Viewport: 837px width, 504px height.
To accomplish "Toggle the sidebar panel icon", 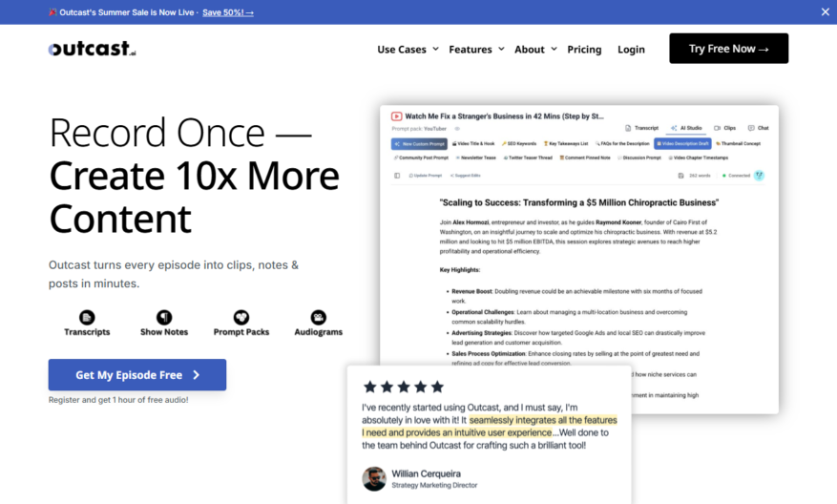I will 397,176.
